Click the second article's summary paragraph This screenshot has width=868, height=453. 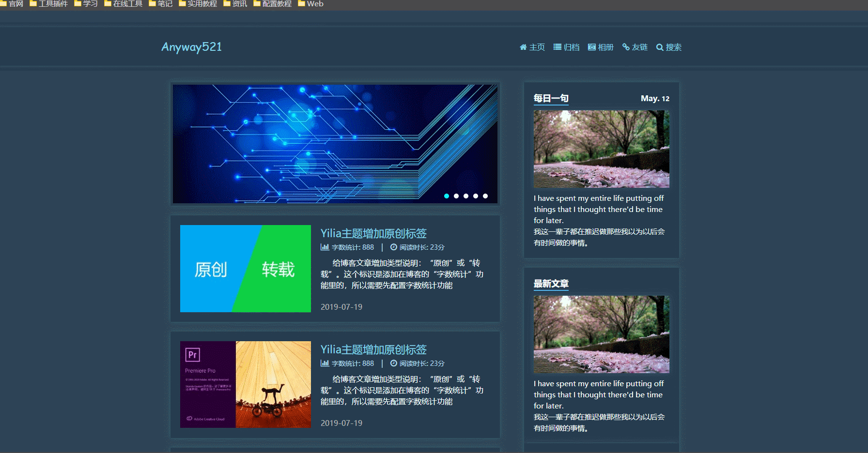(x=402, y=391)
